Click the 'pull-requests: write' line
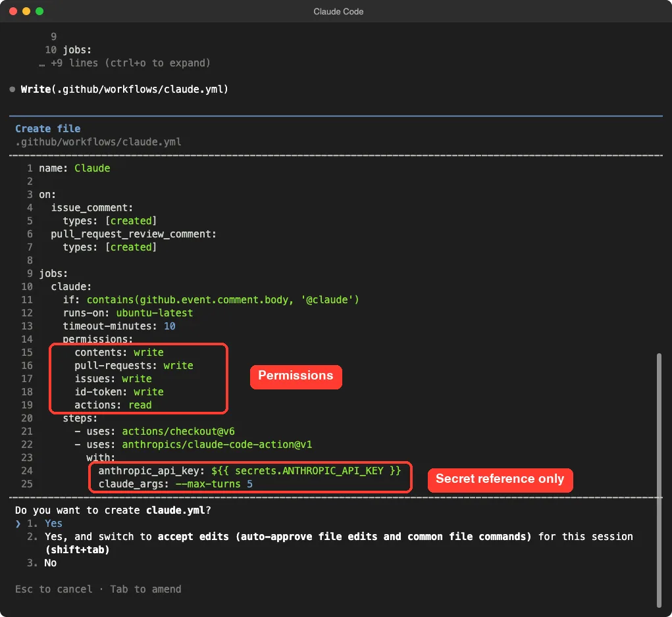This screenshot has height=617, width=672. 134,365
